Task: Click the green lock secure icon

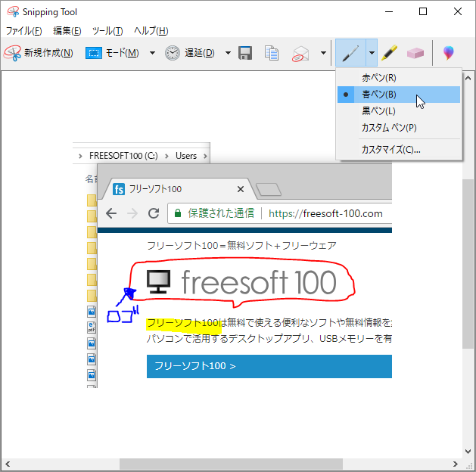Action: pyautogui.click(x=178, y=213)
